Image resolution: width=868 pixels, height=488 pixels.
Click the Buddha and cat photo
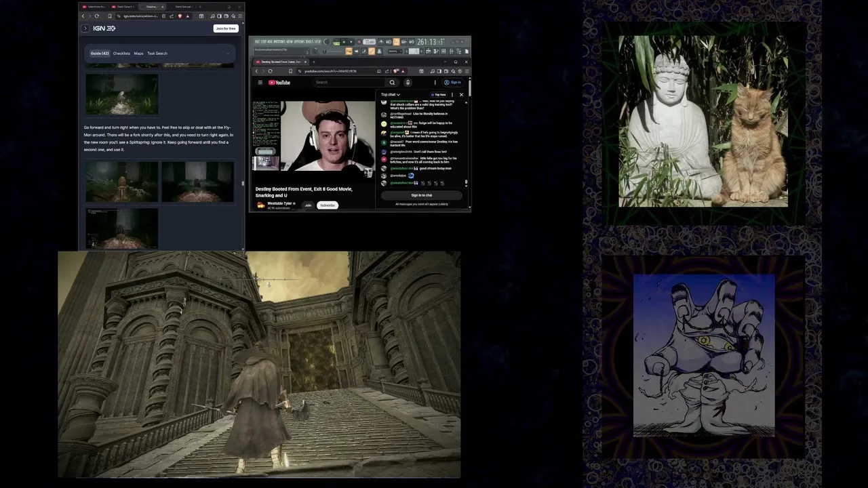pyautogui.click(x=703, y=121)
